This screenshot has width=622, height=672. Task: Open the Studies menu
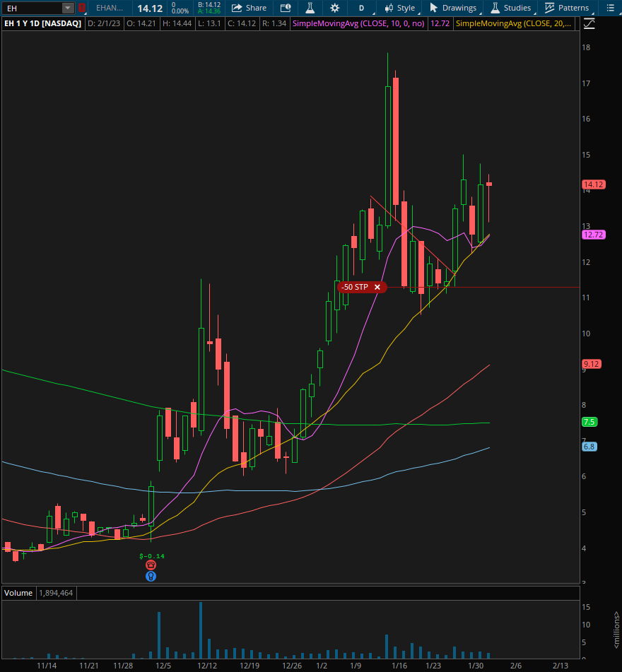[511, 8]
